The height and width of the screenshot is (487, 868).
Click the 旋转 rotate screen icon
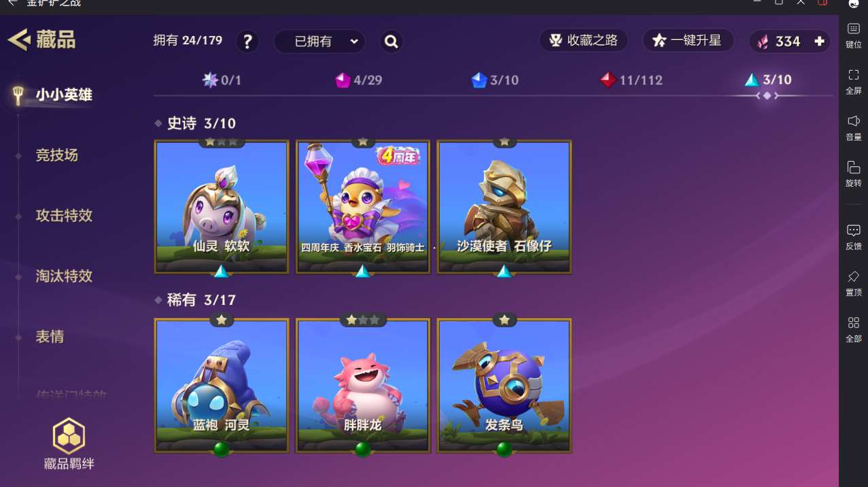(854, 174)
